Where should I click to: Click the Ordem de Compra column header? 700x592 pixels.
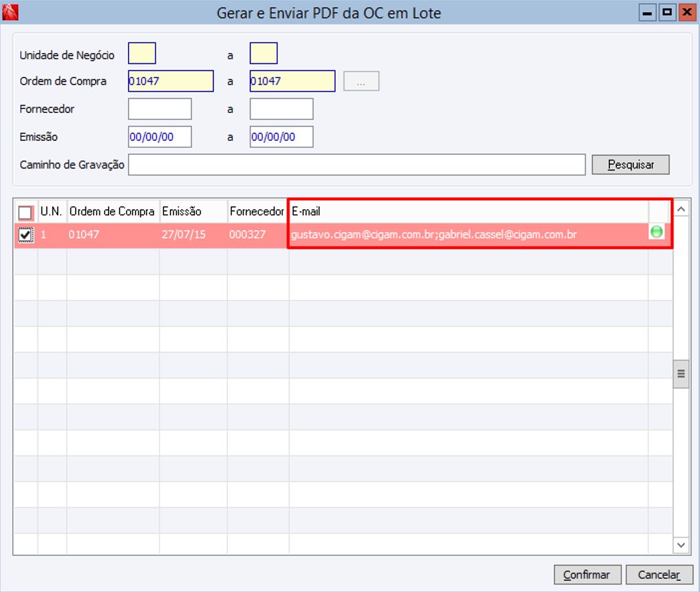(112, 211)
